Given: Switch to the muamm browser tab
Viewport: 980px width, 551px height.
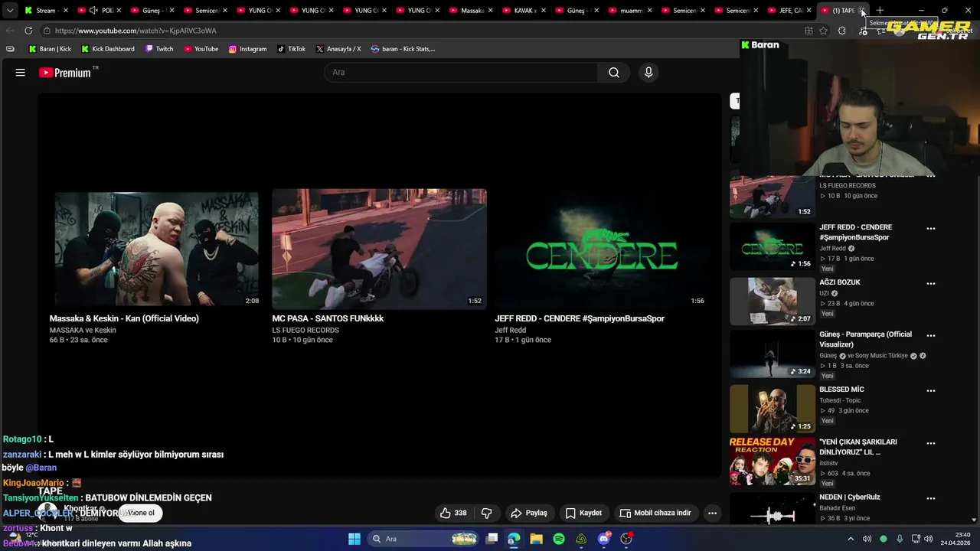Looking at the screenshot, I should click(x=630, y=11).
